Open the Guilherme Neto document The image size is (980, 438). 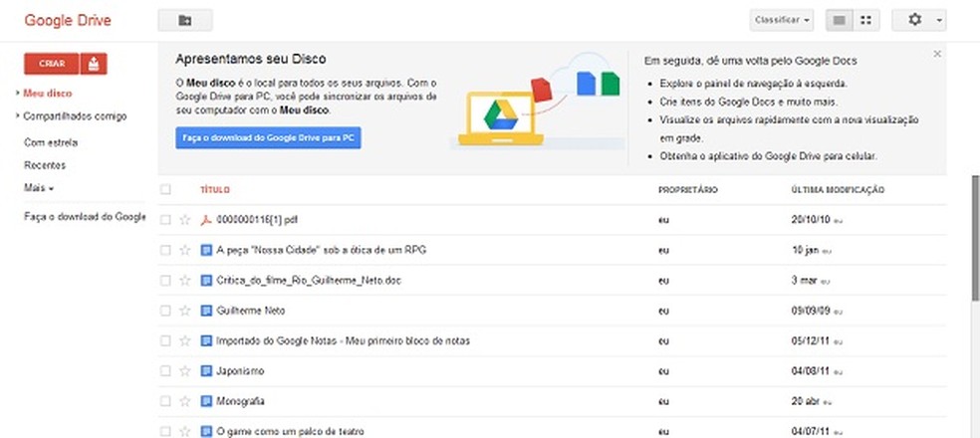coord(251,311)
